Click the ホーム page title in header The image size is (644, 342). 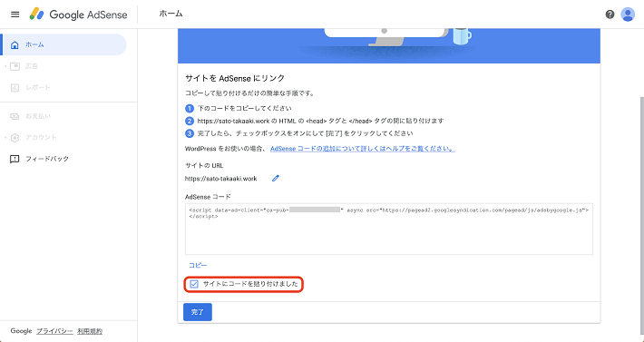coord(171,14)
